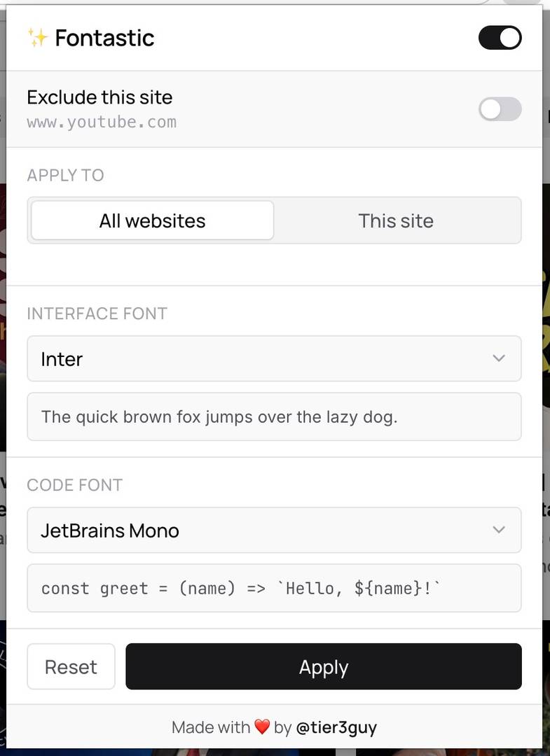Click the sparkles Fontastic logo icon
This screenshot has width=550, height=756.
coord(38,38)
